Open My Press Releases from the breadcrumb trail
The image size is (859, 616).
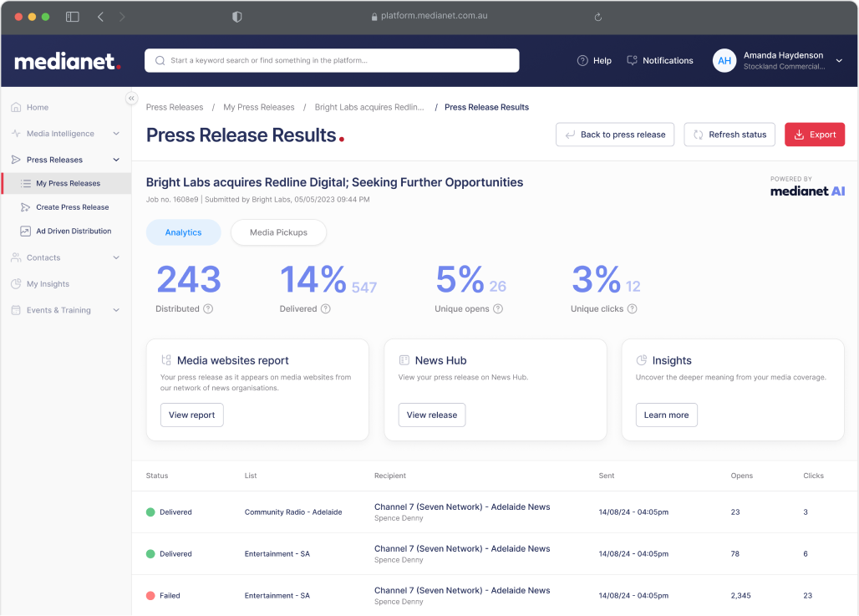point(259,107)
